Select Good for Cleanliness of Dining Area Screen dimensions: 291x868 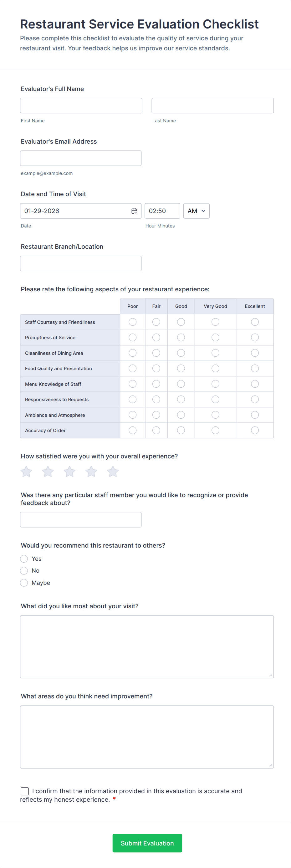point(181,353)
